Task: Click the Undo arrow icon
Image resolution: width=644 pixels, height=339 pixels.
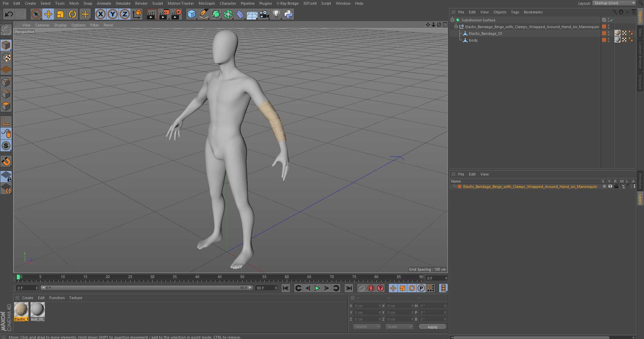Action: click(9, 14)
